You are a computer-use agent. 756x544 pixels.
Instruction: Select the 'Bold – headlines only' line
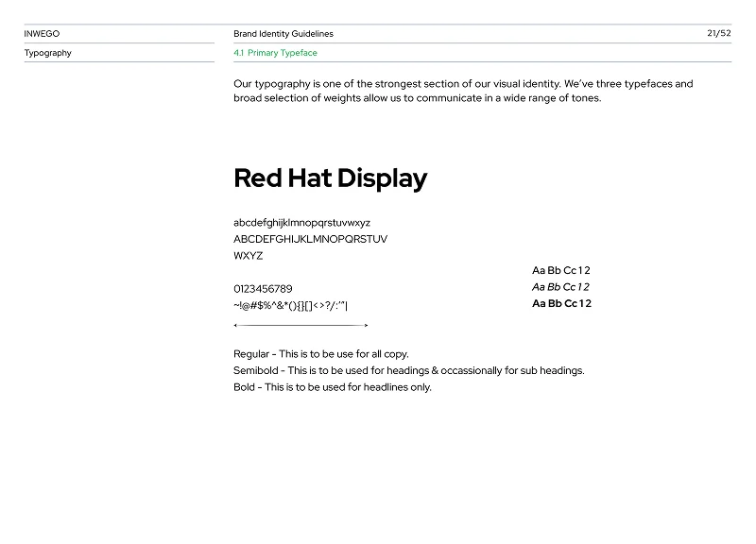pos(333,387)
